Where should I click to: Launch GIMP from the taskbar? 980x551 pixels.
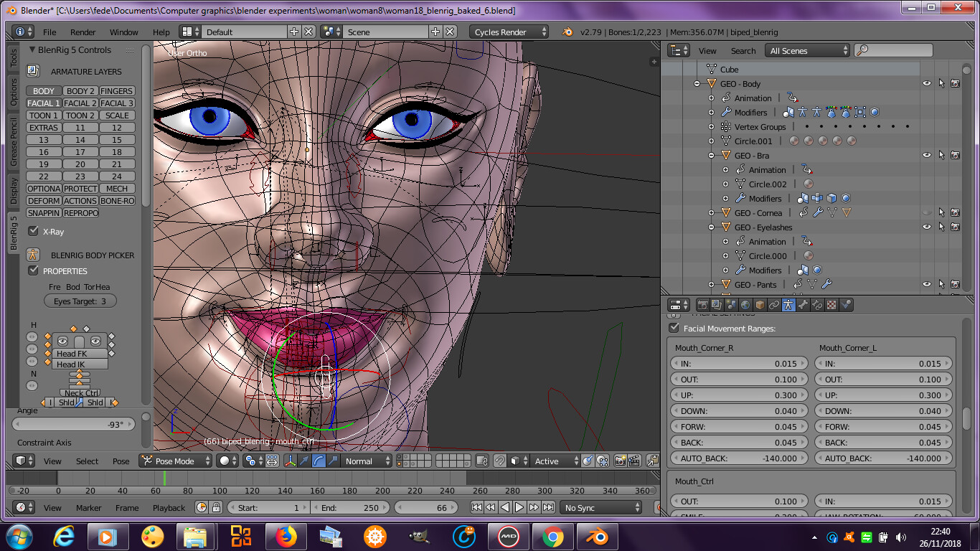click(x=418, y=536)
